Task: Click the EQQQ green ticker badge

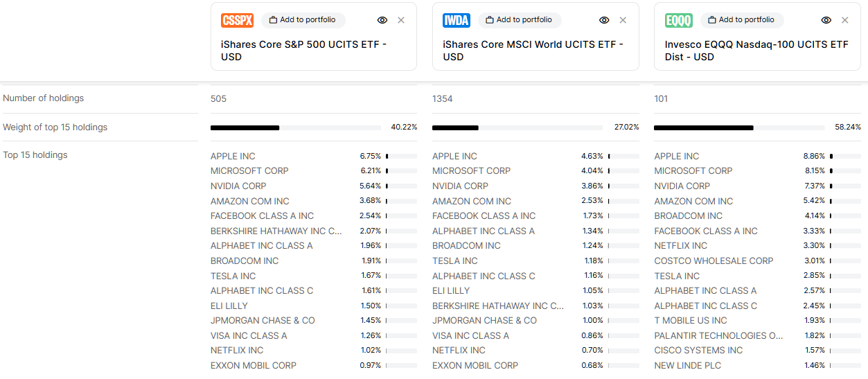Action: 678,21
